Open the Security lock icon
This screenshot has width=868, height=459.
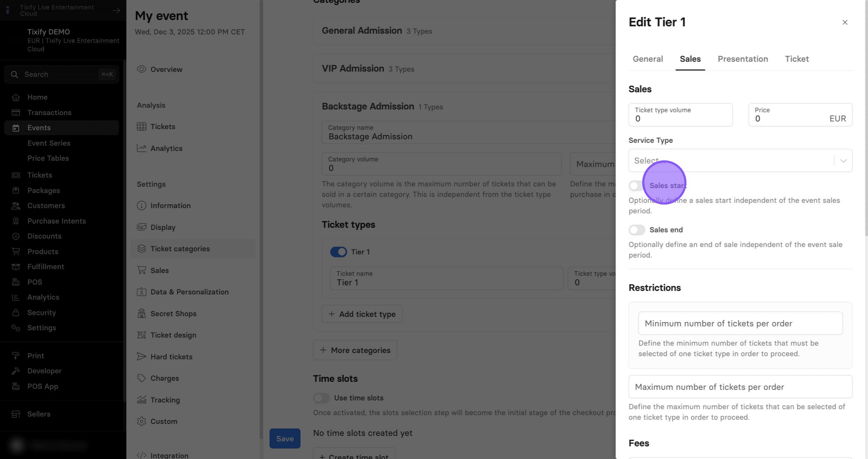[x=16, y=313]
